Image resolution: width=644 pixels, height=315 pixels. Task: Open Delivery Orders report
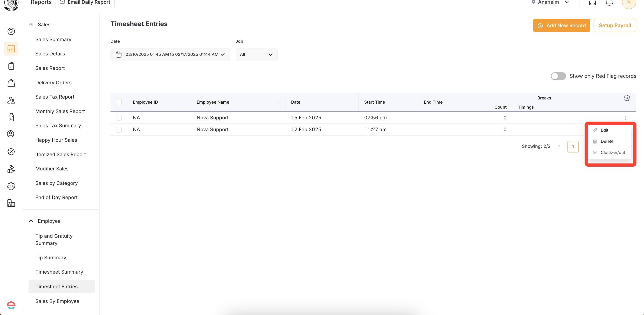point(53,83)
